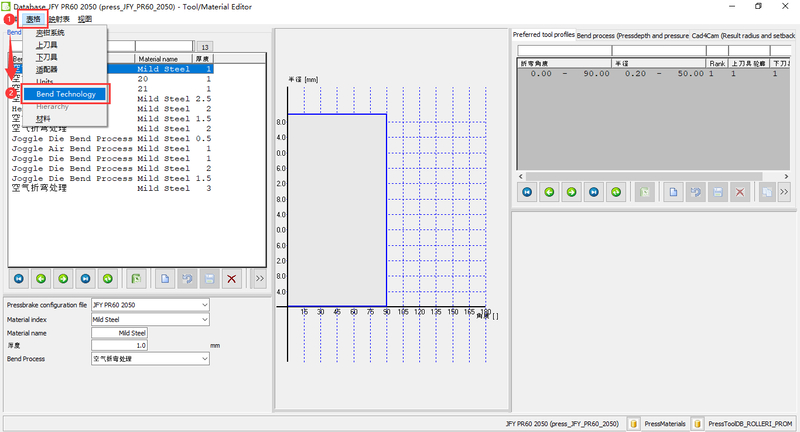Click PressMaterials in the status bar

point(664,424)
